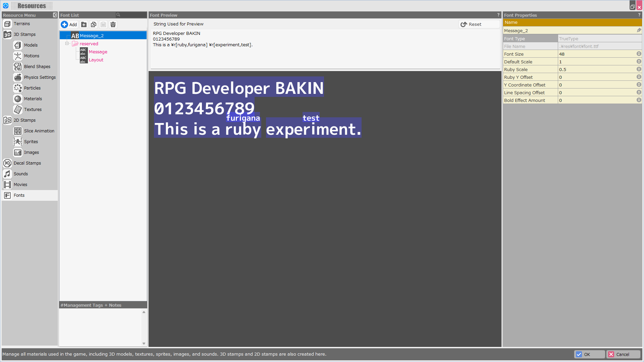This screenshot has width=644, height=362.
Task: Open Models in the Resource Menu
Action: [x=31, y=45]
